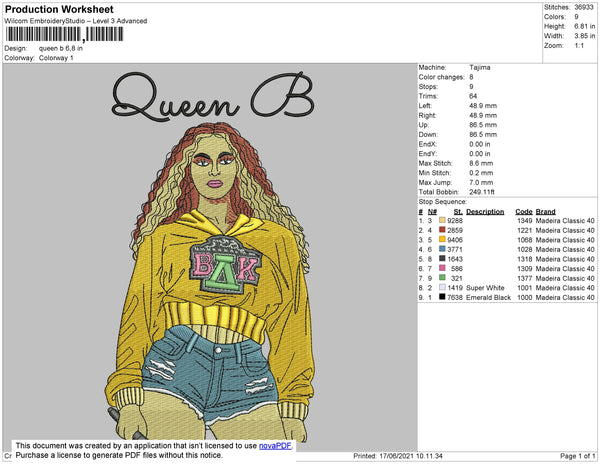
Task: Select stitch count '2859' in stop row 2
Action: tap(455, 230)
